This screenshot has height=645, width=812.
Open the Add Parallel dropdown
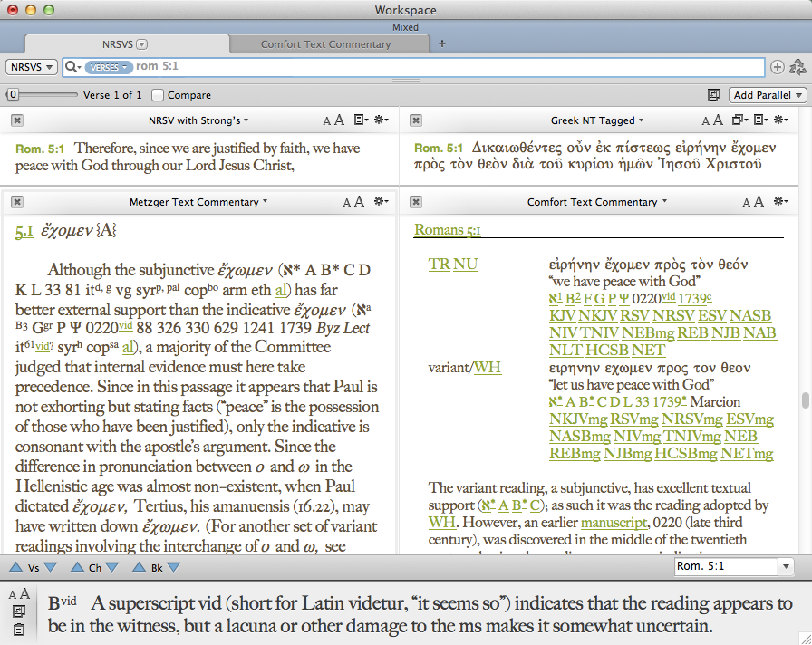(x=768, y=95)
